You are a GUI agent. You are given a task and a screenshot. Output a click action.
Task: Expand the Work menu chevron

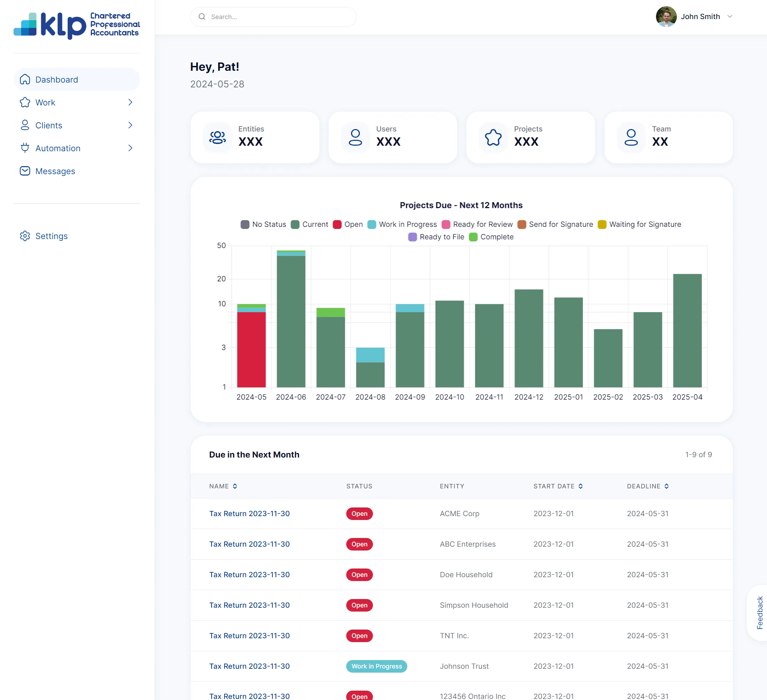pos(130,102)
